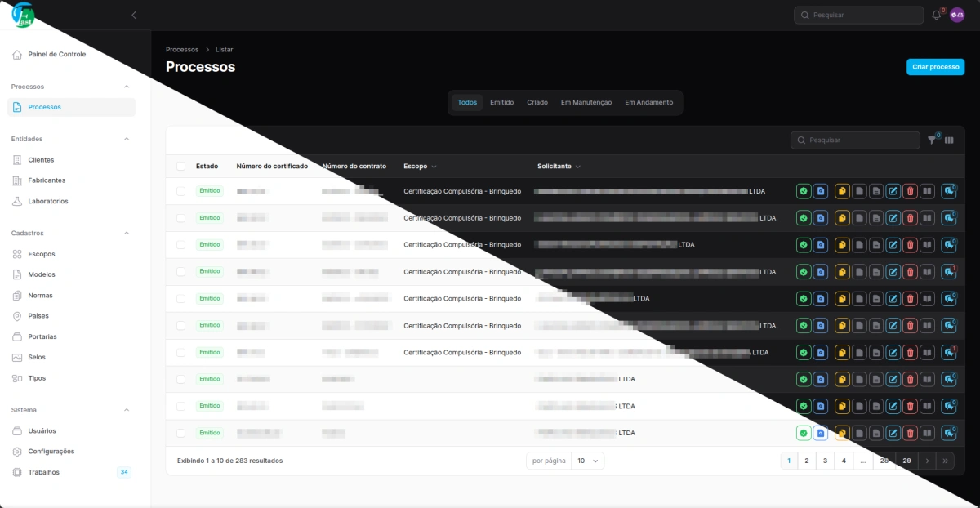Open the notification bell in the top bar
The width and height of the screenshot is (980, 508).
[935, 14]
